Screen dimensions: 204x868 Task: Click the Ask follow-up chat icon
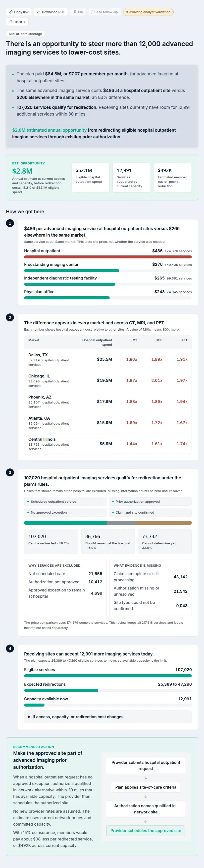[93, 12]
